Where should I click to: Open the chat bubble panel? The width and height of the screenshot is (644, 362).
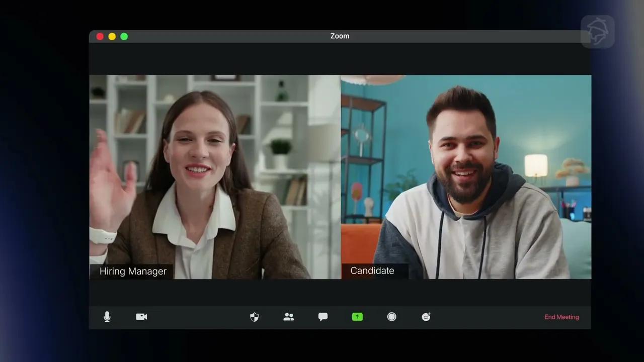point(323,317)
